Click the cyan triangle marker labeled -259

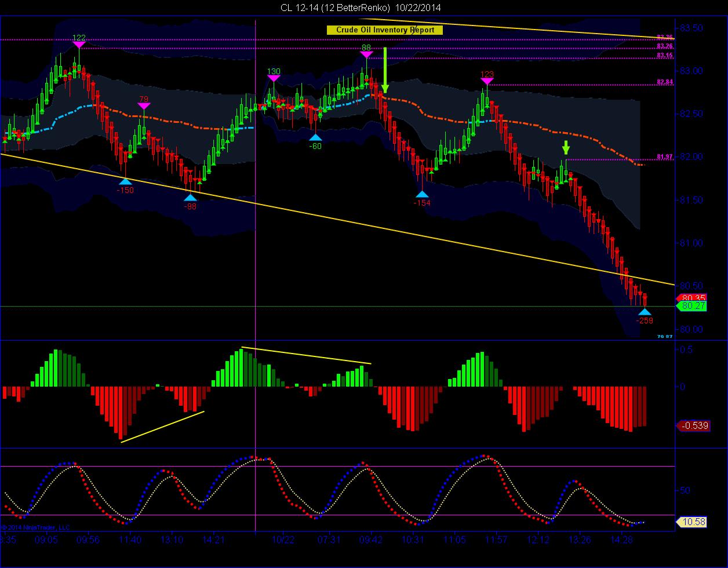pos(645,312)
